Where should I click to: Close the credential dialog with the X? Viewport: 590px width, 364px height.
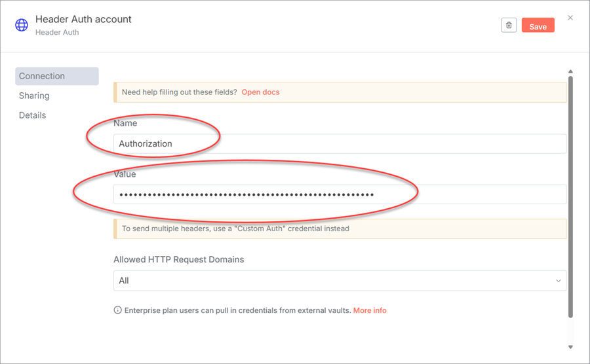pos(570,18)
